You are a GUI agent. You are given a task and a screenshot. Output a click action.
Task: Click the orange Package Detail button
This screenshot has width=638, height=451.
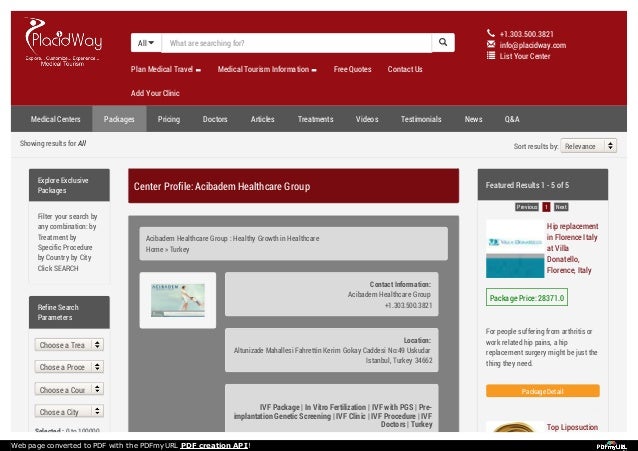pos(542,391)
